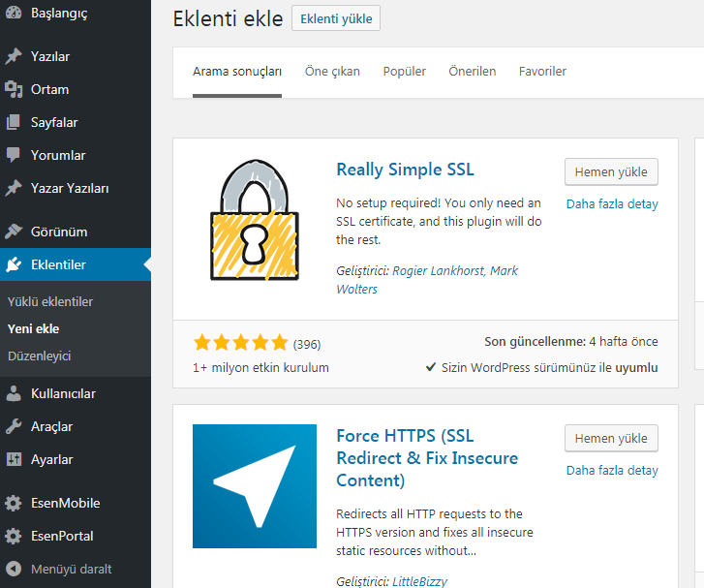Screen dimensions: 704x588
Task: Collapse the menu with Menüyü daralt
Action: [x=70, y=569]
